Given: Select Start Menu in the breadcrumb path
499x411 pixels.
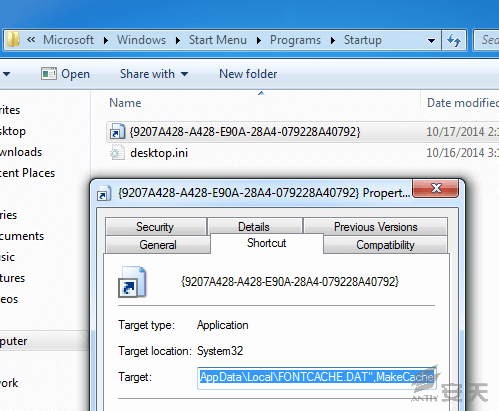Looking at the screenshot, I should [x=218, y=40].
